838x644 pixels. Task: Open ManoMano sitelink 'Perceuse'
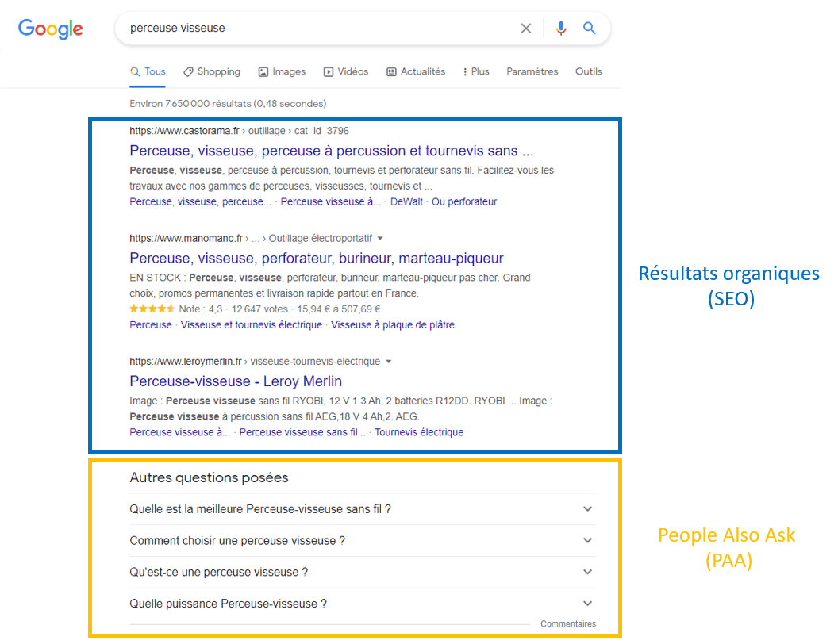point(151,325)
